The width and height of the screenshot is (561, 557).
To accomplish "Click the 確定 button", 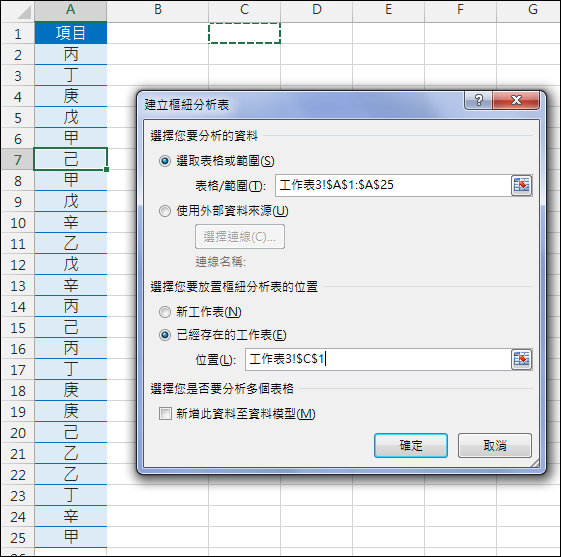I will 411,445.
